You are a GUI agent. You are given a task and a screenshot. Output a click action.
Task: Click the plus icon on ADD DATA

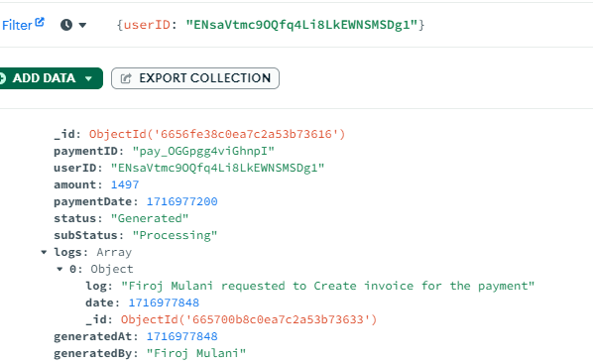pyautogui.click(x=2, y=78)
